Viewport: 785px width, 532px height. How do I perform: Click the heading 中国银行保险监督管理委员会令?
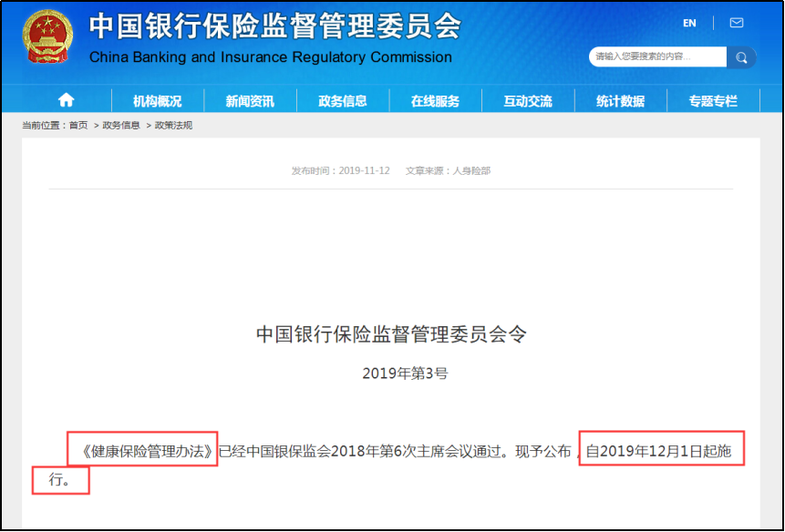click(391, 334)
